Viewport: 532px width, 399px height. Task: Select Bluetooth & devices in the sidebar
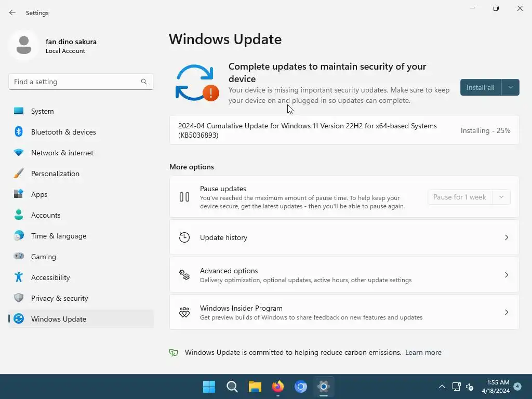pyautogui.click(x=81, y=131)
